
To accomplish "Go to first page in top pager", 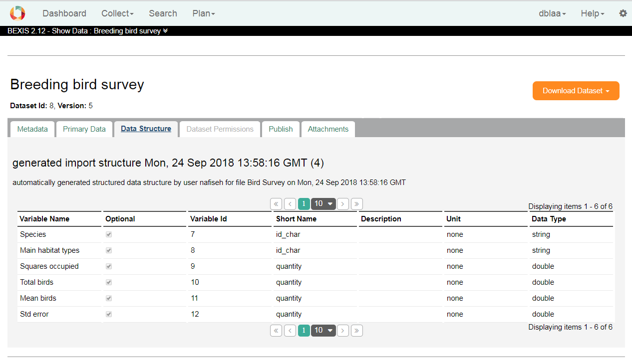I will 276,204.
